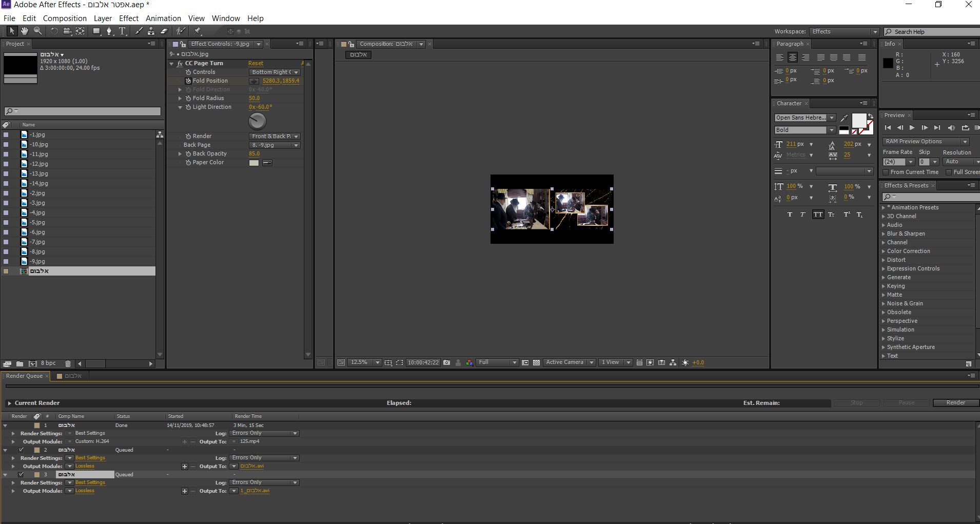Select the Eraser tool
This screenshot has height=524, width=980.
tap(164, 31)
